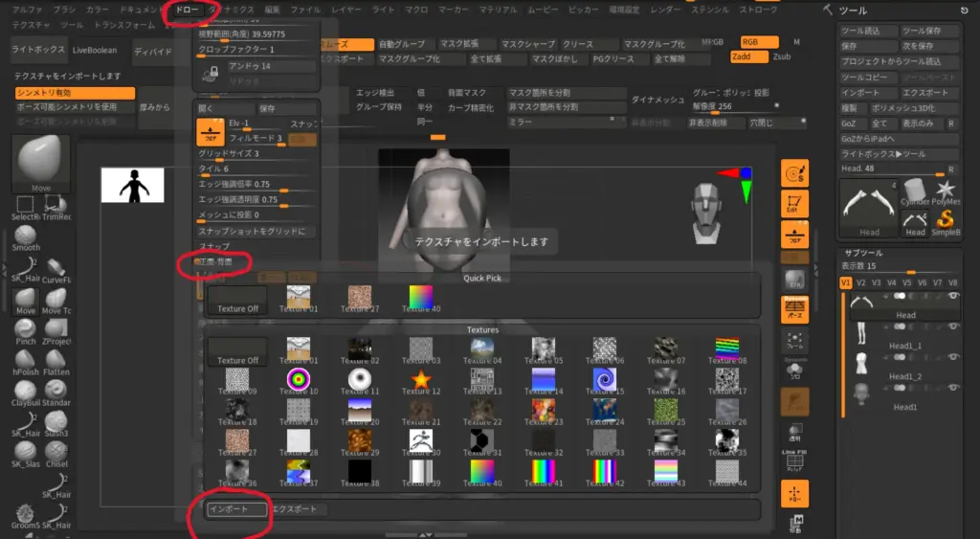Adjust the 解像度 256 slider
Image resolution: width=980 pixels, height=539 pixels.
[x=736, y=107]
